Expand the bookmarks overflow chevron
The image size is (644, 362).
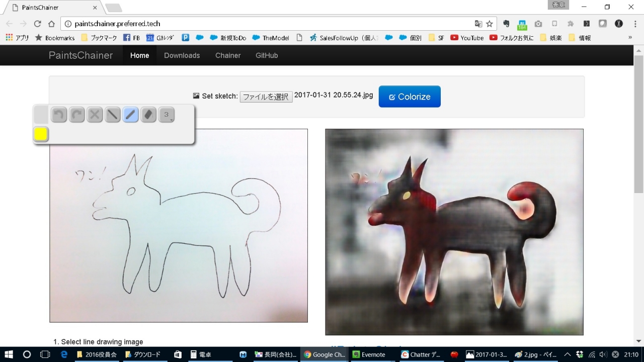(x=630, y=38)
